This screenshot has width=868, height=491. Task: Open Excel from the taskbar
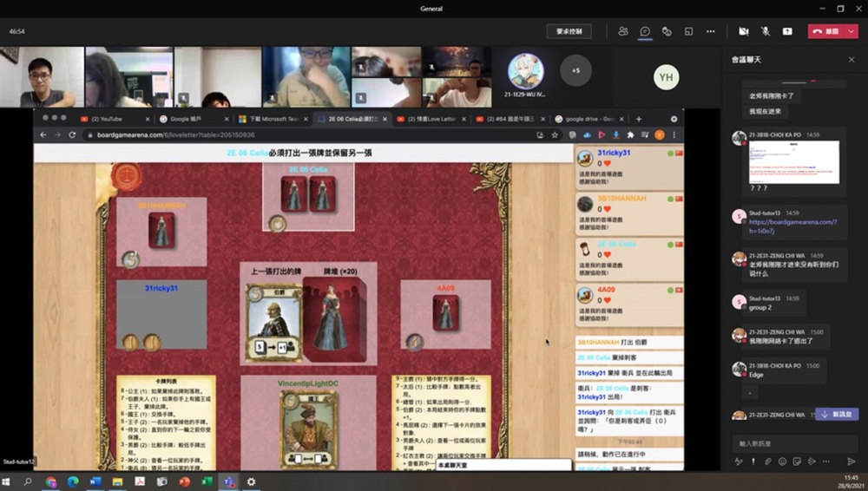(x=207, y=481)
